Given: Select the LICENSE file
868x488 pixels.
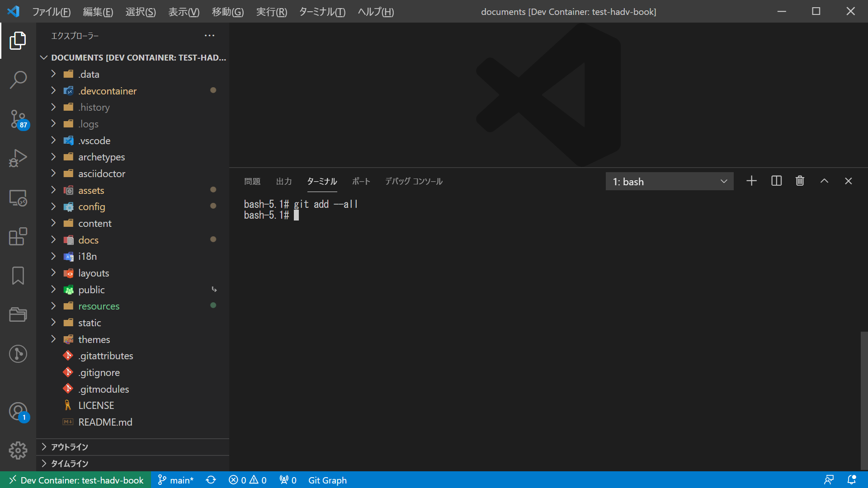Looking at the screenshot, I should click(133, 405).
